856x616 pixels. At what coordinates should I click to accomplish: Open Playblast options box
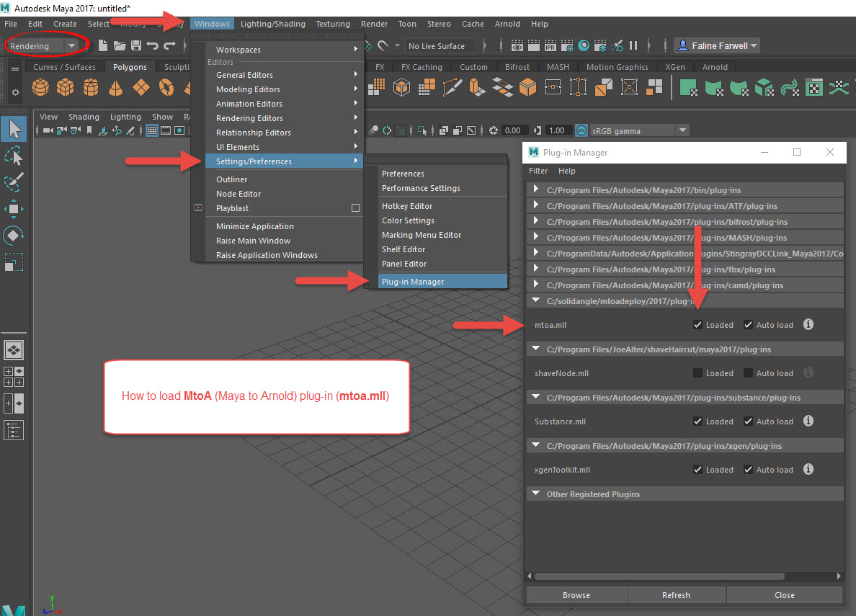[x=355, y=208]
